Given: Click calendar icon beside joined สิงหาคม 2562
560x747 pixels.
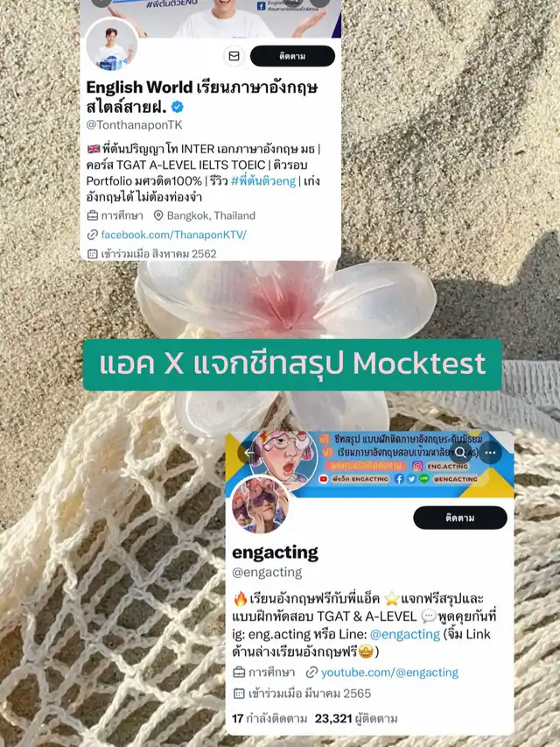Looking at the screenshot, I should 93,254.
